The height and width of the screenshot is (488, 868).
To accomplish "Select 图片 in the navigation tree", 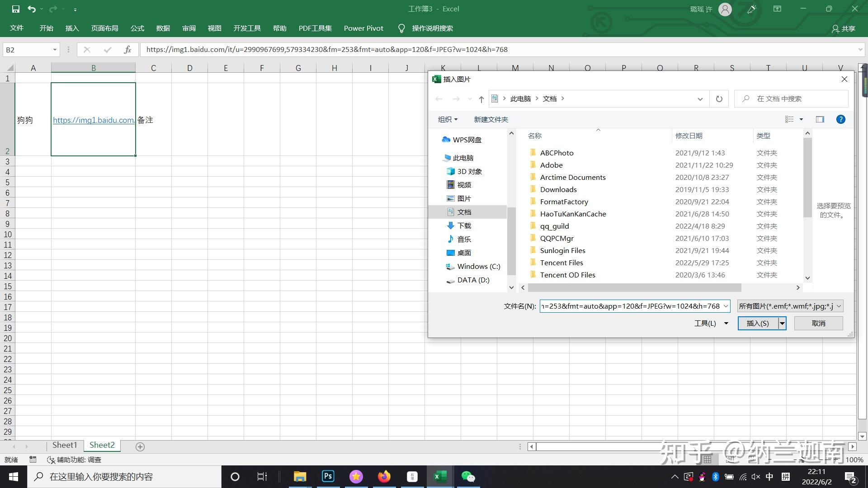I will (464, 198).
